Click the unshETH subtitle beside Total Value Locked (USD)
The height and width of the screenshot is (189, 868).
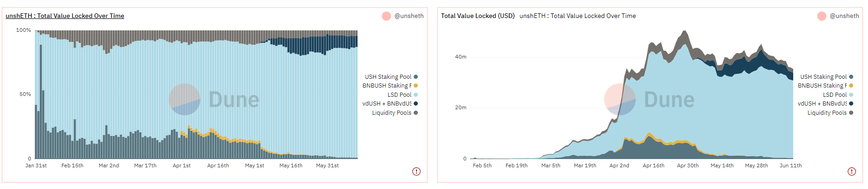[x=578, y=16]
